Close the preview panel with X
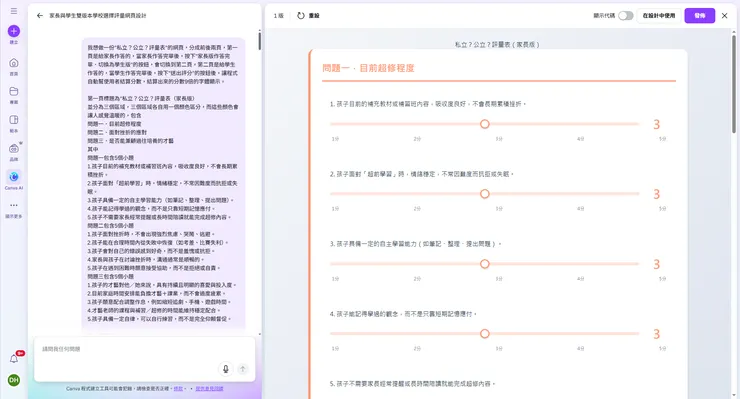This screenshot has width=740, height=399. pos(724,16)
